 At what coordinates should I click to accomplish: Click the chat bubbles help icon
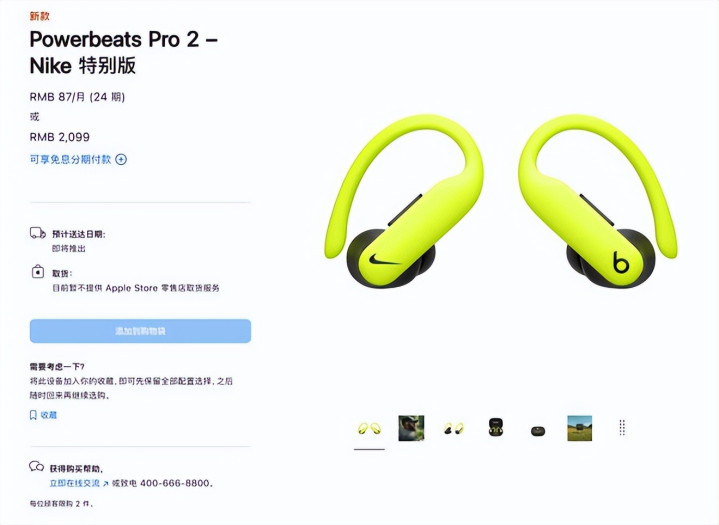pyautogui.click(x=36, y=467)
